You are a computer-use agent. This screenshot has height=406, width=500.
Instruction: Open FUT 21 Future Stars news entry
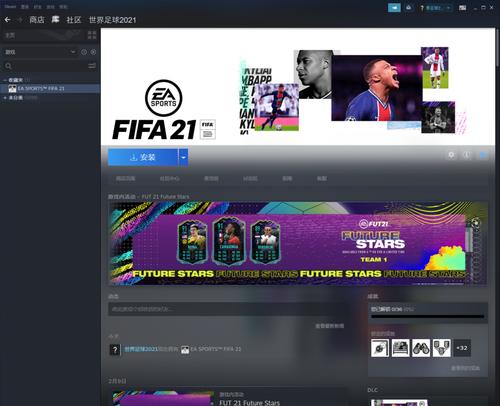(250, 403)
